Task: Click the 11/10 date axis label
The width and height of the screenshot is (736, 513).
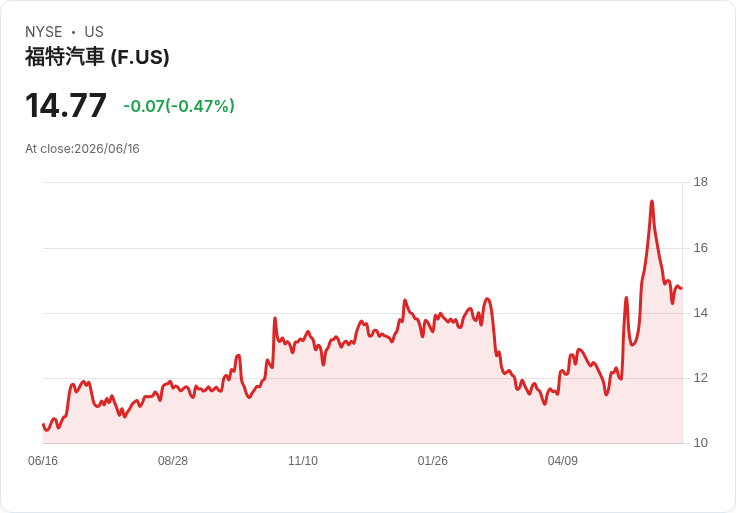Action: click(303, 461)
